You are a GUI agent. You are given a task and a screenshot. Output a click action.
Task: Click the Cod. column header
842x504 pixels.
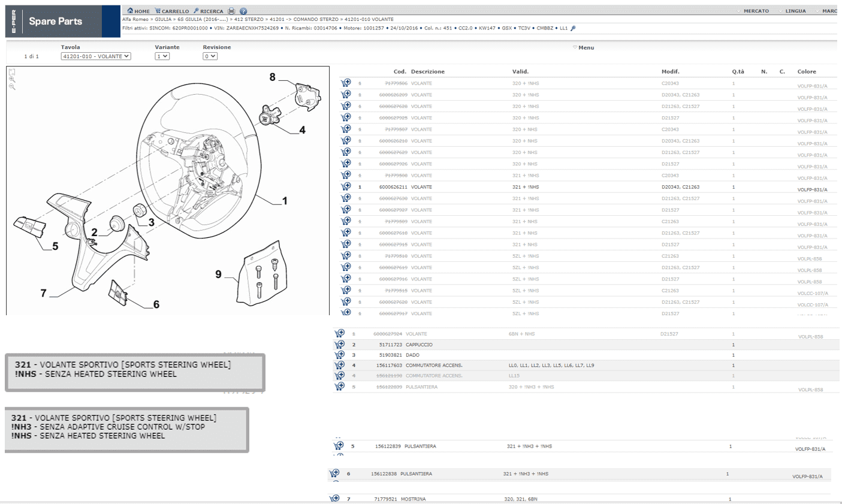pyautogui.click(x=400, y=72)
